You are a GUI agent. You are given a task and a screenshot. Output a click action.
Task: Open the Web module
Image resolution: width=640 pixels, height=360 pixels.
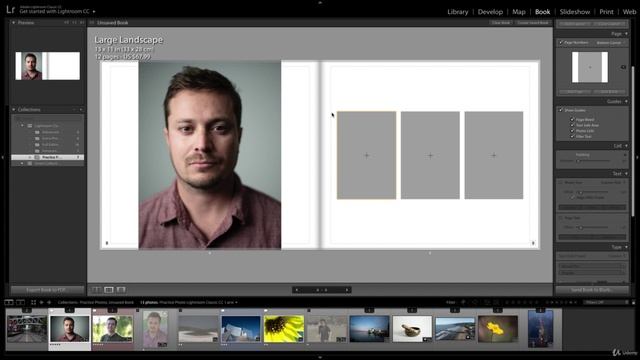coord(629,12)
